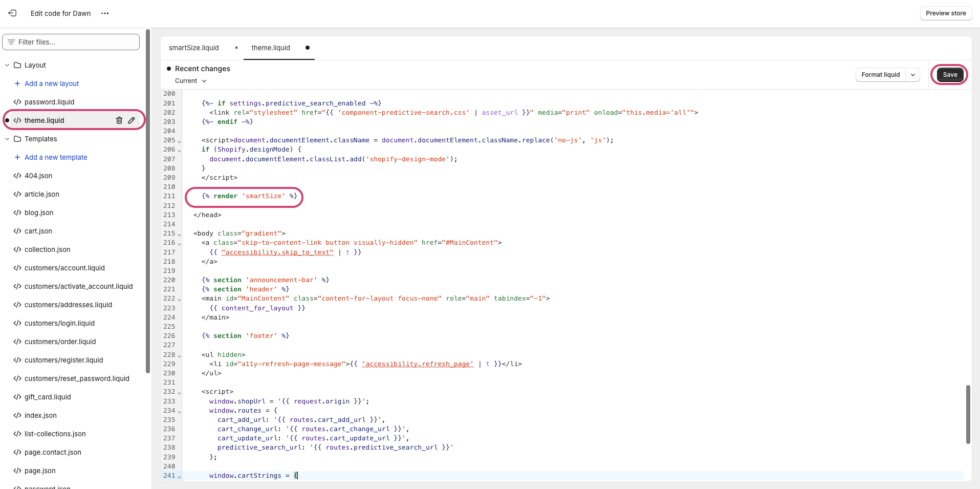Click unsaved dot on theme.liquid tab

308,48
